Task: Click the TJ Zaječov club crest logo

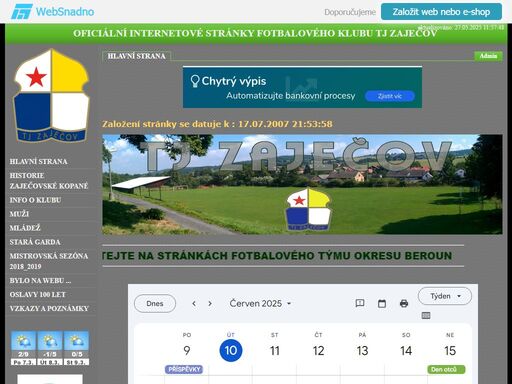Action: pos(51,96)
